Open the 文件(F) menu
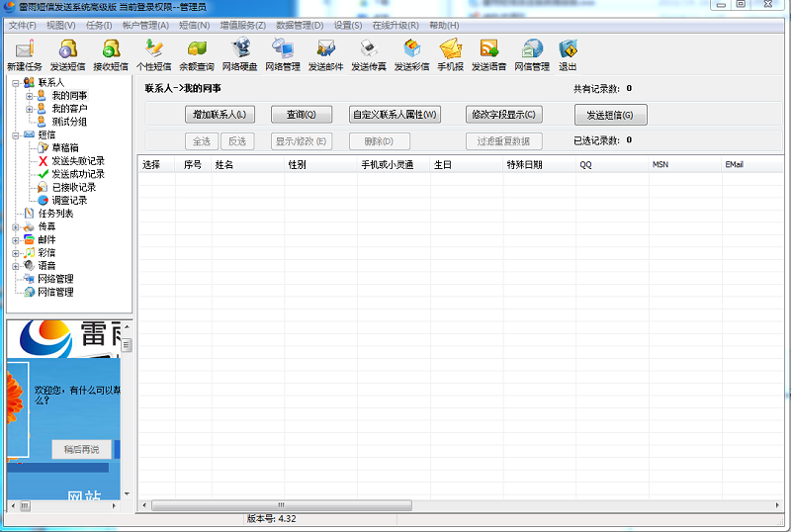Image resolution: width=791 pixels, height=532 pixels. pos(22,26)
